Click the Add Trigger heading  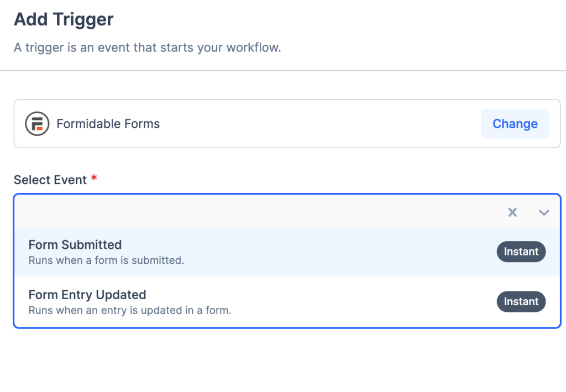click(x=64, y=20)
